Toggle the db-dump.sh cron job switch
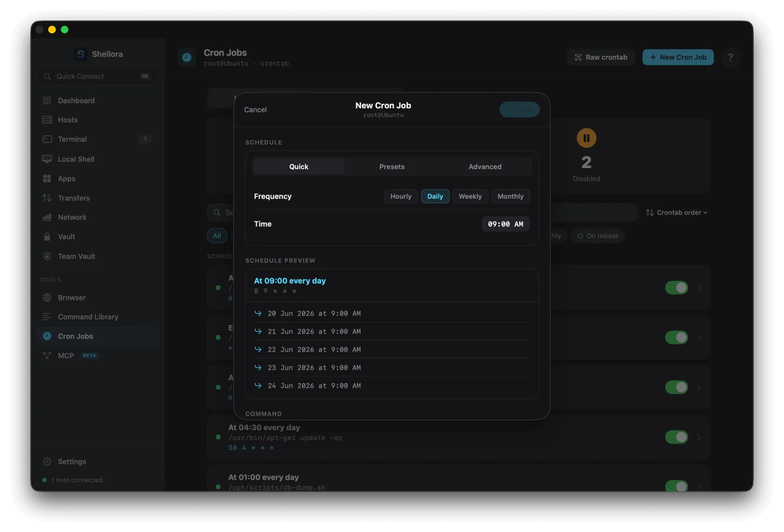The height and width of the screenshot is (532, 784). 676,486
